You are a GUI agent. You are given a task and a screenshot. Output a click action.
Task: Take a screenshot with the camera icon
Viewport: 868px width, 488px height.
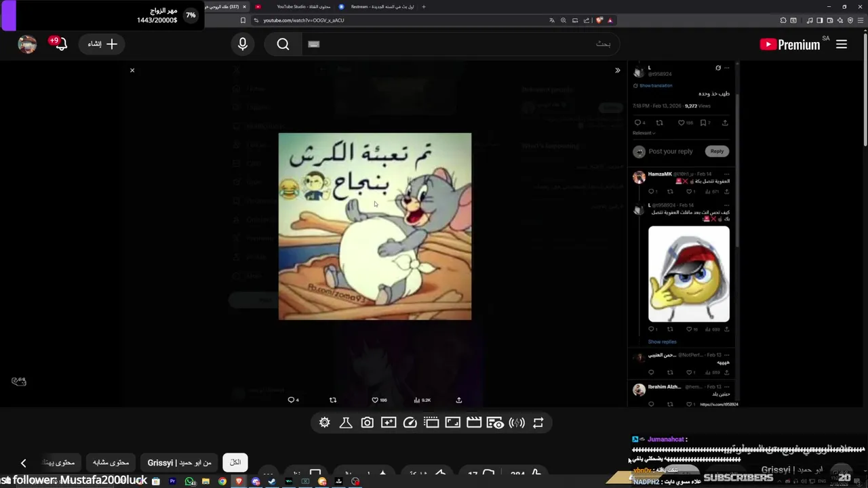367,423
